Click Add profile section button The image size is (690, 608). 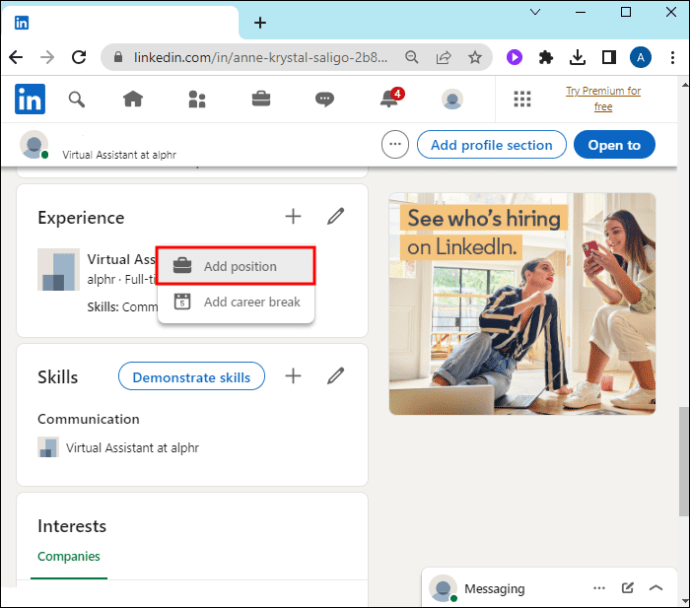492,145
